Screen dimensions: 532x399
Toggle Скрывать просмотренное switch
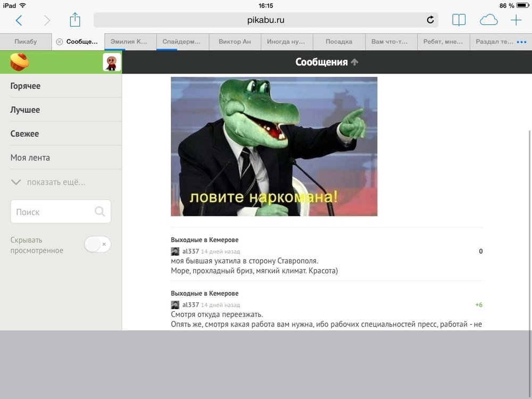[97, 245]
